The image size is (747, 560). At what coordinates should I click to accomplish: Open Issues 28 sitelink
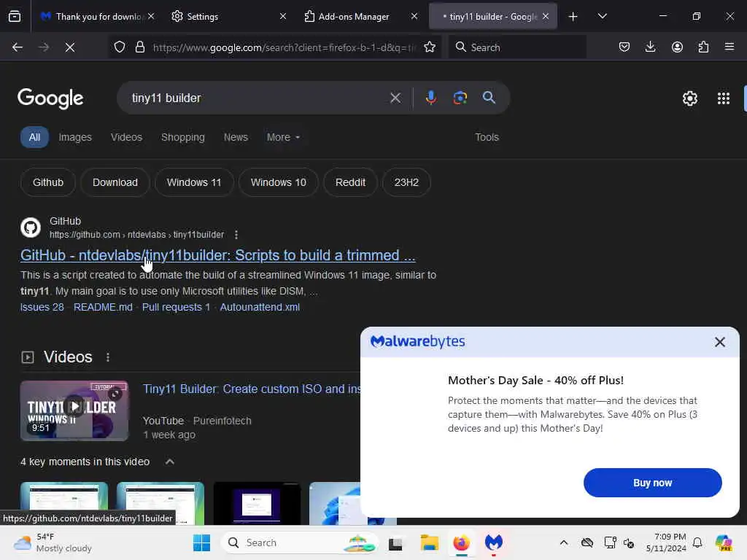pos(42,307)
